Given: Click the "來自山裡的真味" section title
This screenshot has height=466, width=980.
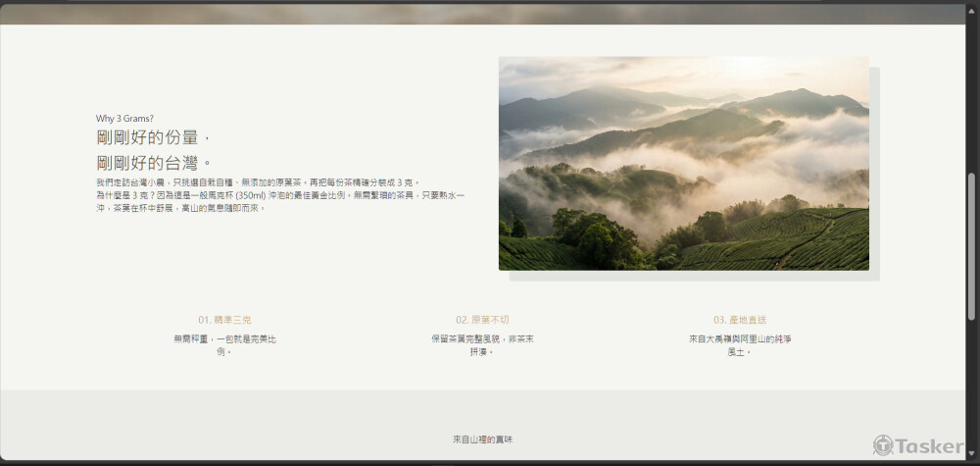Looking at the screenshot, I should point(482,440).
